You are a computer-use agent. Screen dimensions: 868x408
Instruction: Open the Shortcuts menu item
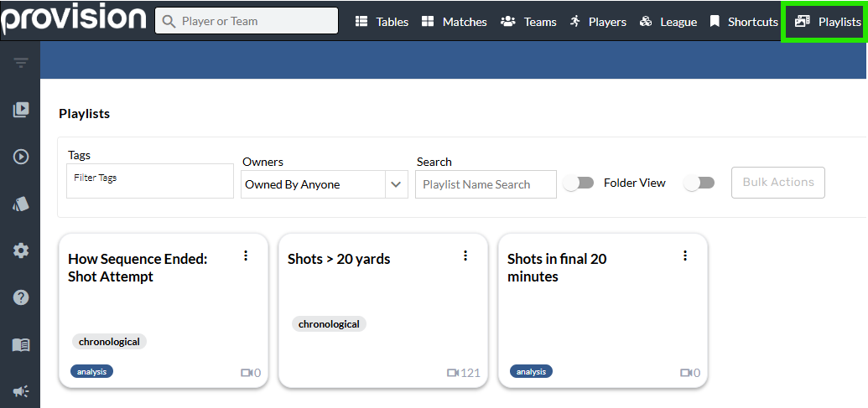(x=744, y=22)
